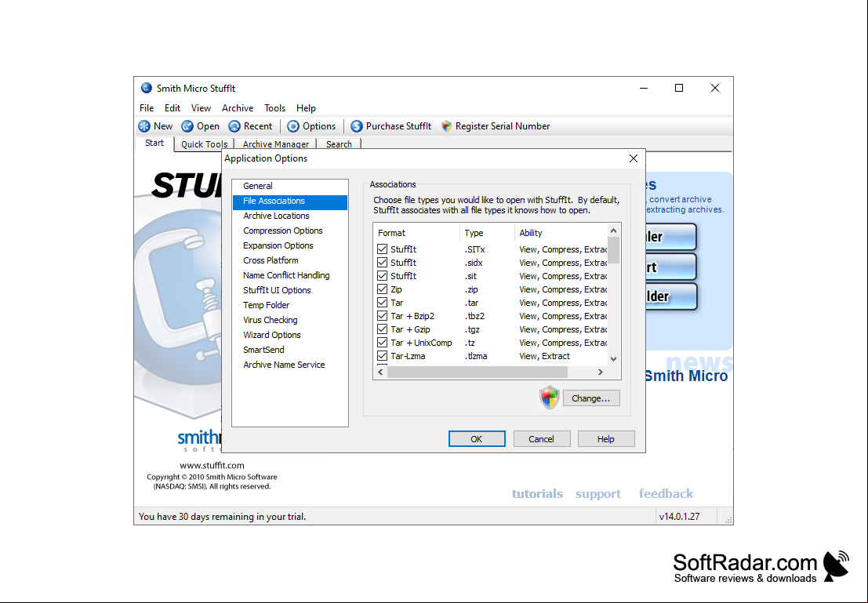Switch to the Quick Tools tab
The height and width of the screenshot is (603, 868).
tap(205, 144)
